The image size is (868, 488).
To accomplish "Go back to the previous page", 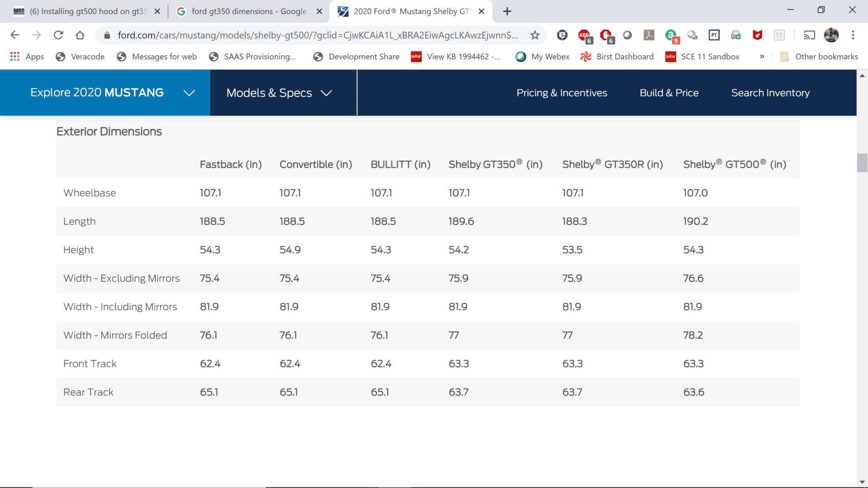I will pyautogui.click(x=15, y=35).
